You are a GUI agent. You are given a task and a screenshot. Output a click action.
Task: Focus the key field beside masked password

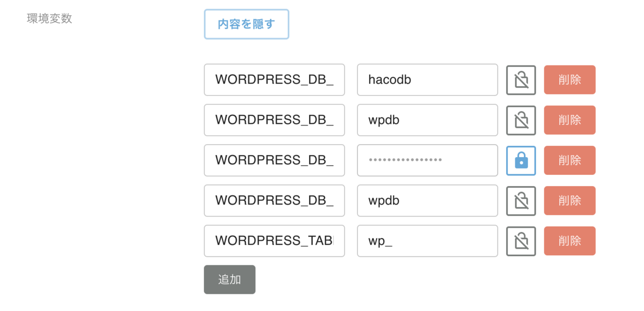click(x=274, y=160)
